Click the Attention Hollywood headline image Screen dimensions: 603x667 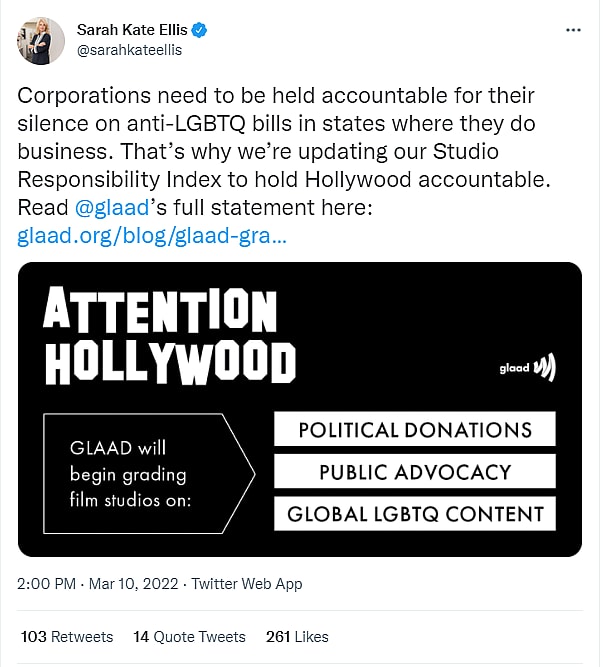click(x=170, y=336)
